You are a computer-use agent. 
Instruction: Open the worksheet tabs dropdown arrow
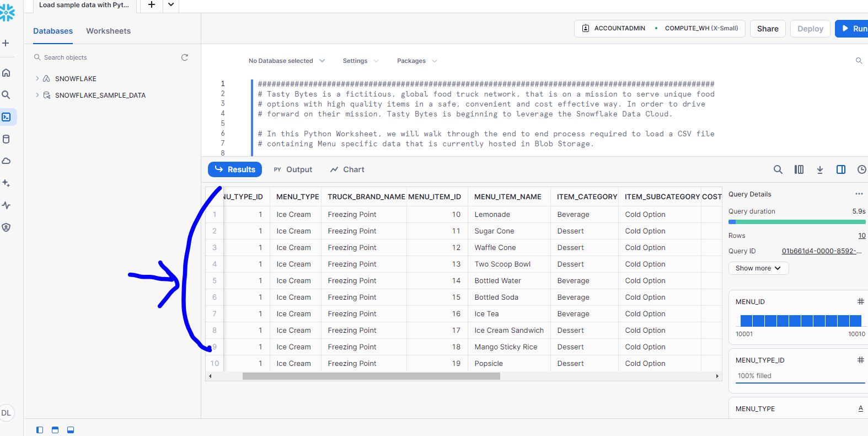click(171, 5)
